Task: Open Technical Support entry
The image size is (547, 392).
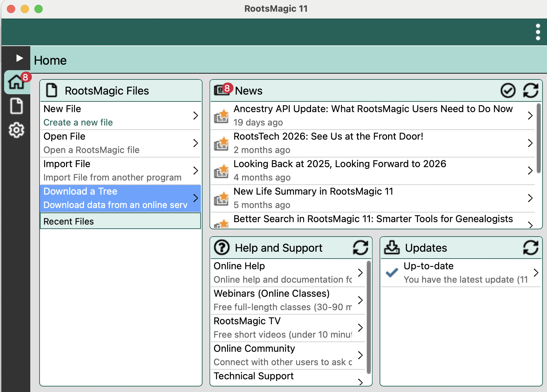Action: click(288, 378)
